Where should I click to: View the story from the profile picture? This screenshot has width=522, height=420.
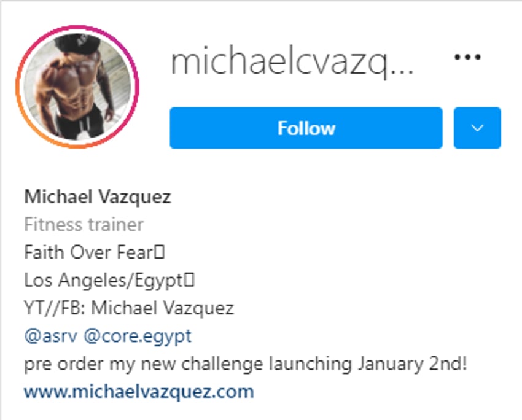tap(77, 87)
